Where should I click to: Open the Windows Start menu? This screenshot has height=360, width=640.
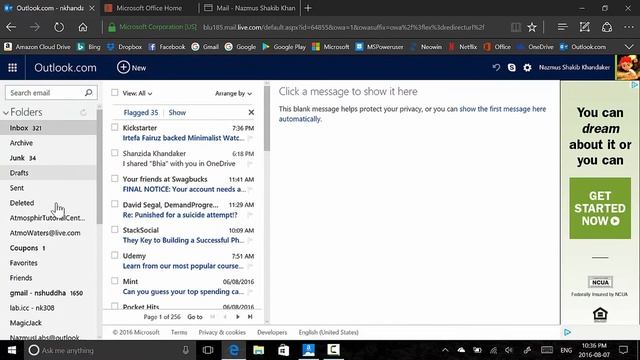[12, 350]
